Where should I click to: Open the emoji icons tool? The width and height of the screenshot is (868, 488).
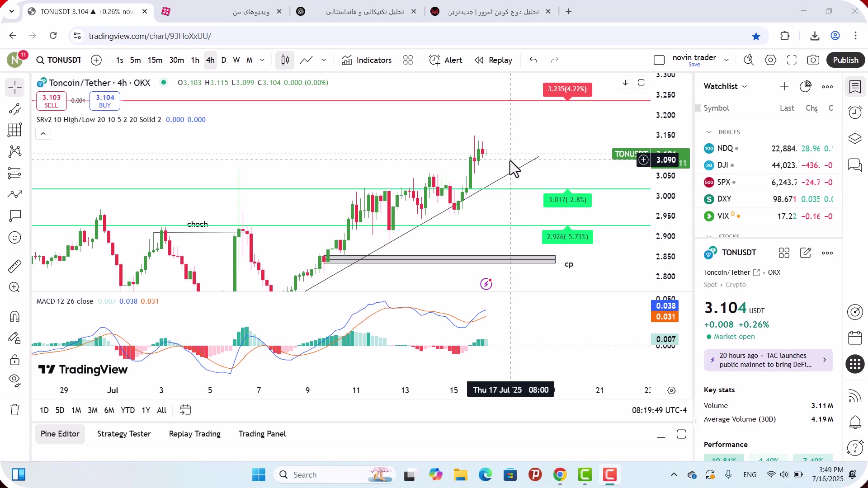pos(15,238)
